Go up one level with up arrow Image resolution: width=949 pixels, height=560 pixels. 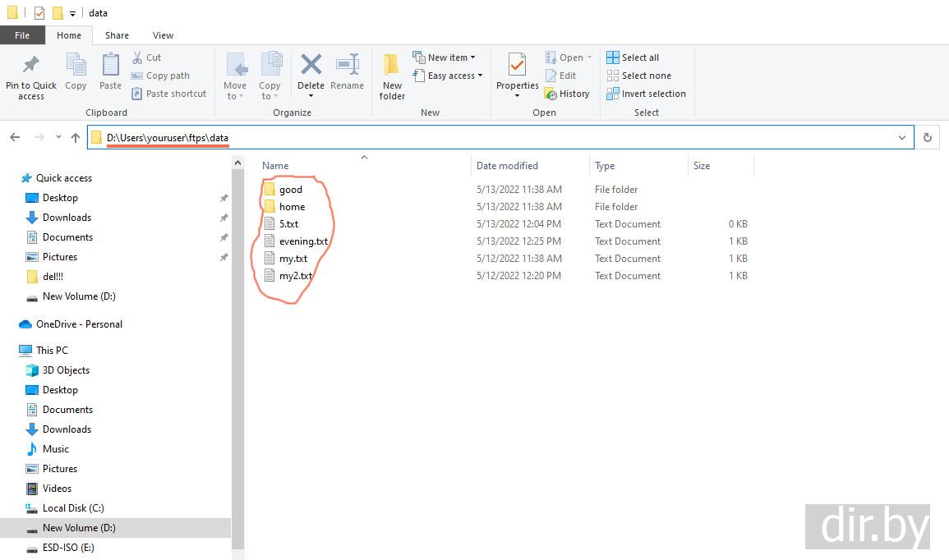pos(76,138)
